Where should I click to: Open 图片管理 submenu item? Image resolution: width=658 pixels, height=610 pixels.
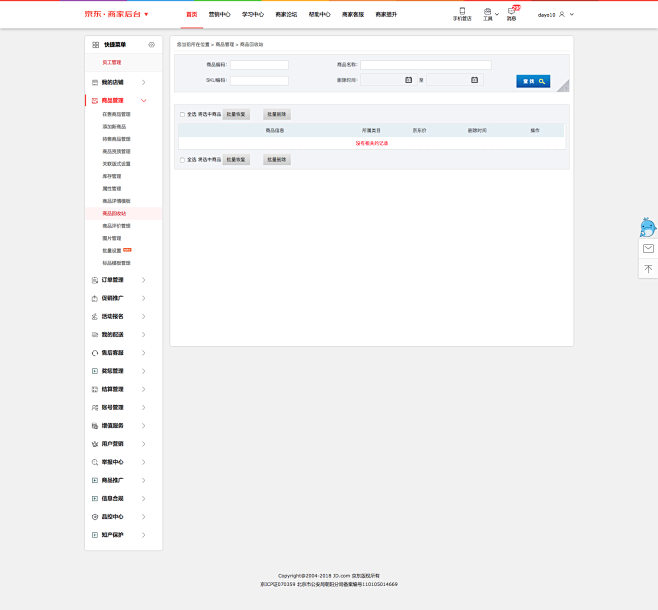112,238
